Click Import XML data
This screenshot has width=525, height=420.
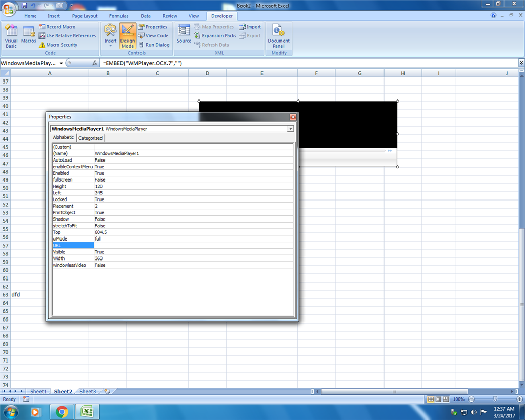[250, 27]
